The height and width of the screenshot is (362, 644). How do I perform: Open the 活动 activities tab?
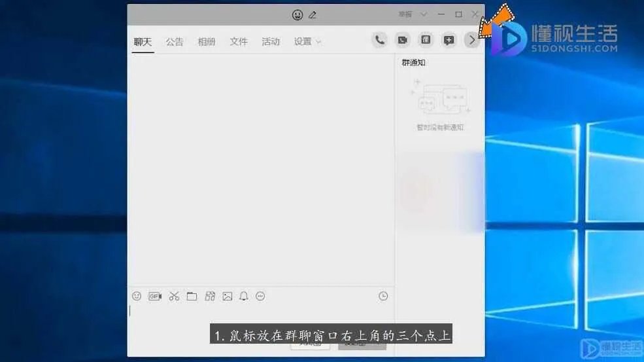271,41
